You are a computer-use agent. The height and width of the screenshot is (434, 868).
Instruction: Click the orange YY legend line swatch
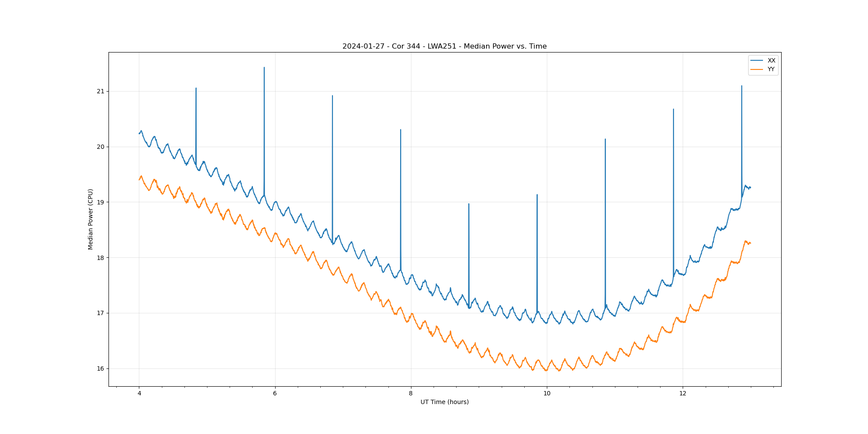point(757,69)
